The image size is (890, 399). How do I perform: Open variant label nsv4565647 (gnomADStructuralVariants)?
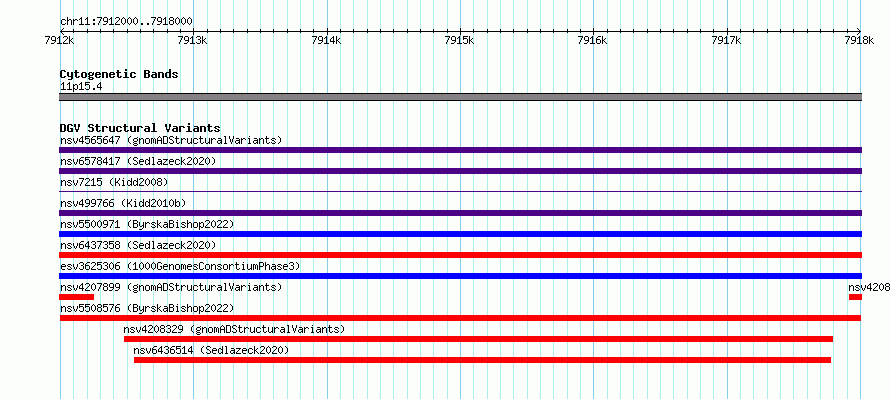tap(171, 140)
